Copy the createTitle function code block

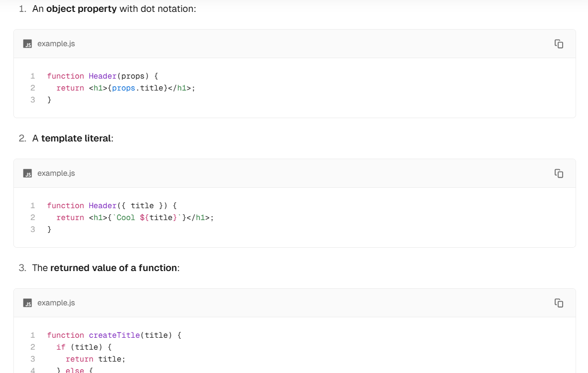[559, 303]
